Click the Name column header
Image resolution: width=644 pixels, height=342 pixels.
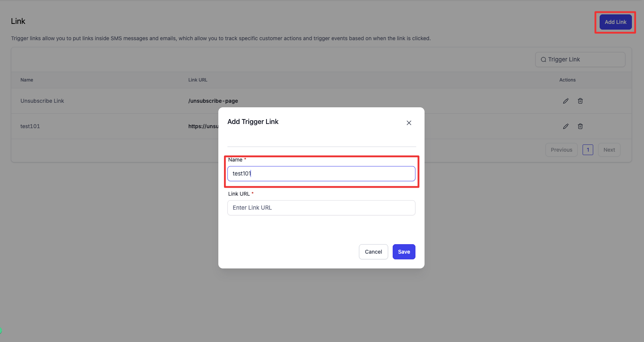coord(27,80)
